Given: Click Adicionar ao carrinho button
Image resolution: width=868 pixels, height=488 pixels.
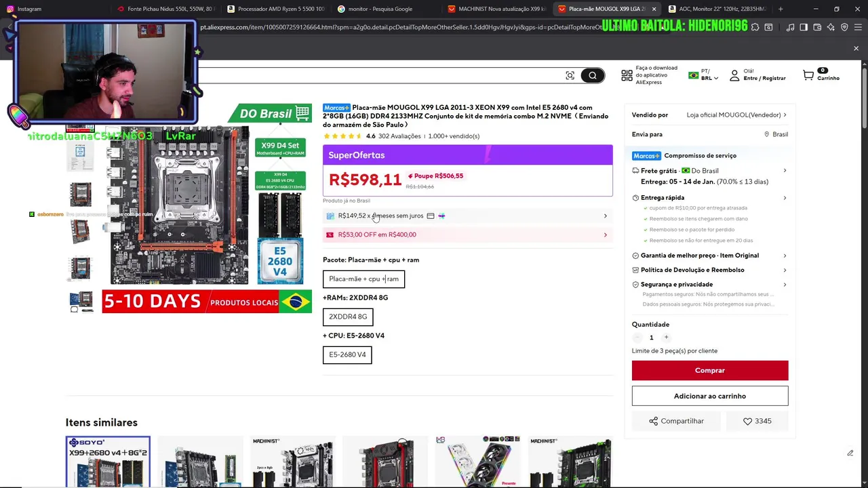Looking at the screenshot, I should 710,396.
